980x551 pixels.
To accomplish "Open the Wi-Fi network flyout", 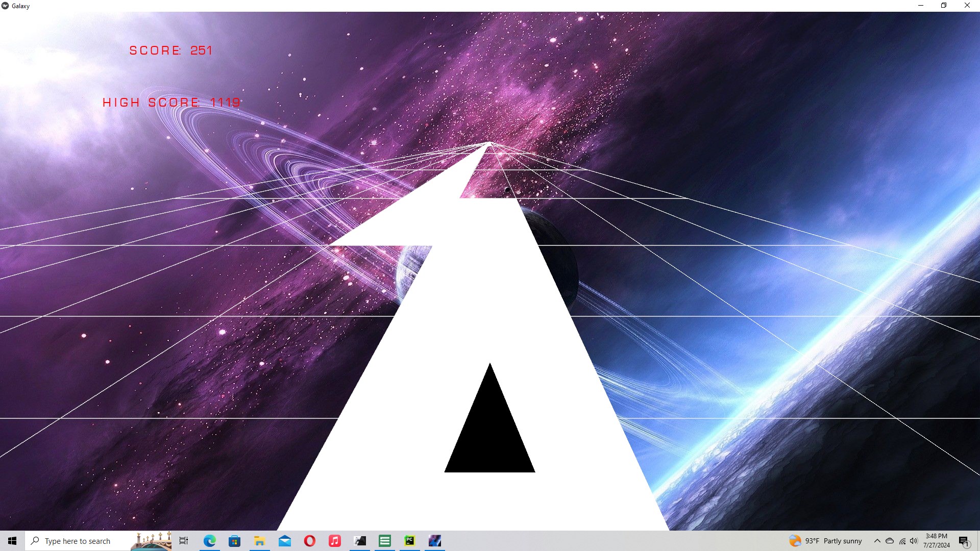I will point(902,541).
